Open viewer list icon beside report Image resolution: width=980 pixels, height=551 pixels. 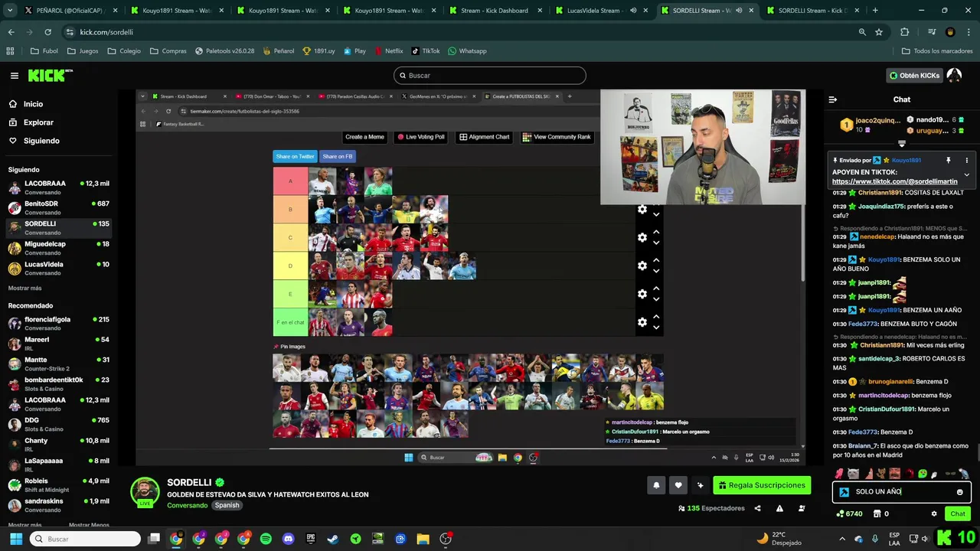802,508
